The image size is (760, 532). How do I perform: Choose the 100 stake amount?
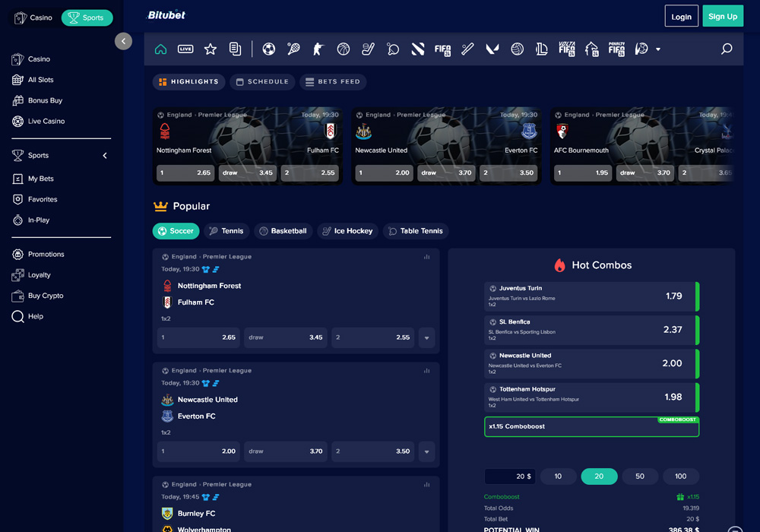[680, 477]
